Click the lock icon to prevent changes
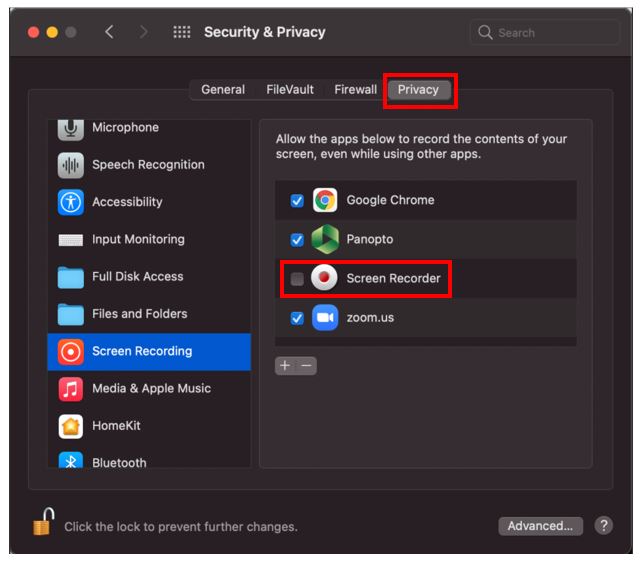Screen dimensions: 641x562 click(44, 522)
